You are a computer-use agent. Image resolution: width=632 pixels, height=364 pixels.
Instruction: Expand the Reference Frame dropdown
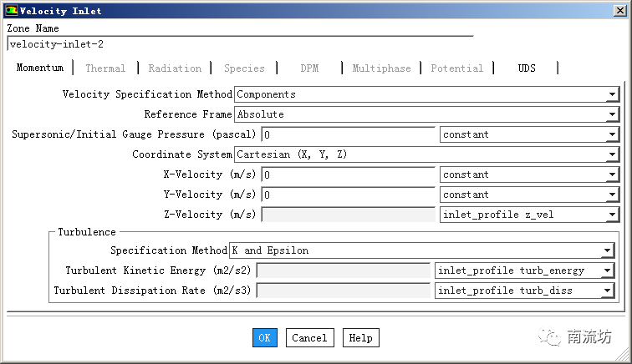point(612,114)
